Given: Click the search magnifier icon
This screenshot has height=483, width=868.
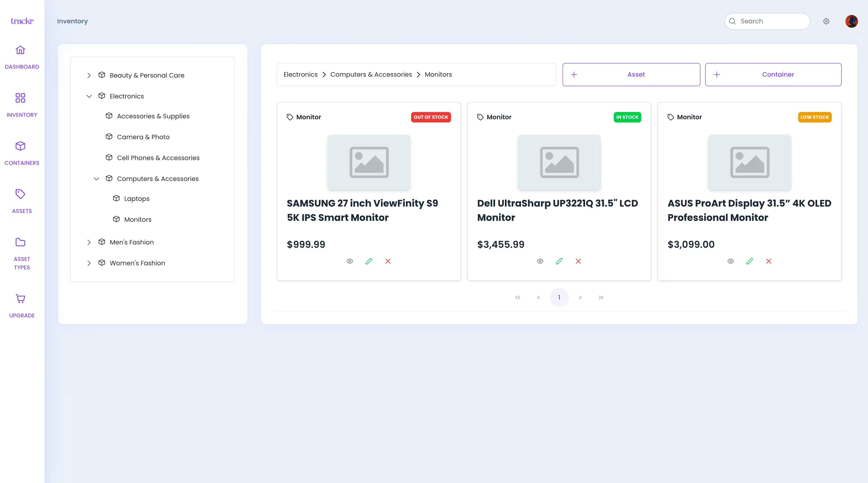Looking at the screenshot, I should click(x=733, y=21).
